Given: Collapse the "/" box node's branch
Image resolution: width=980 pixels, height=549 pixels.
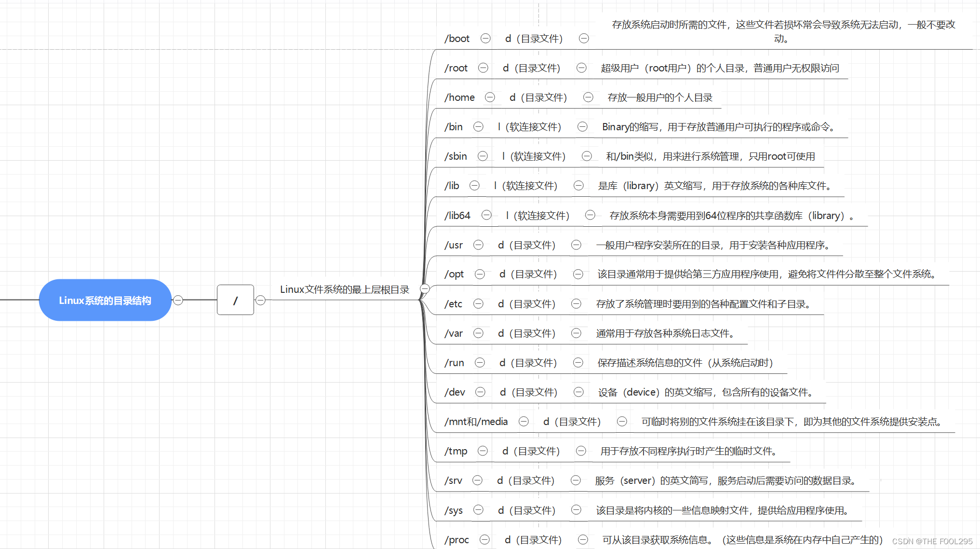Looking at the screenshot, I should (x=260, y=300).
